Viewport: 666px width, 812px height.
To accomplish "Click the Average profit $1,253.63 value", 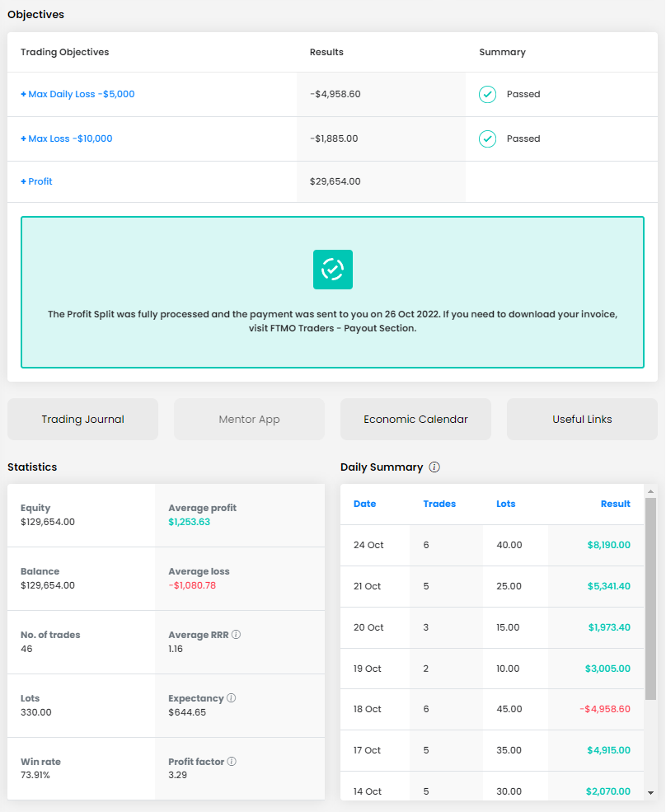I will pyautogui.click(x=189, y=522).
